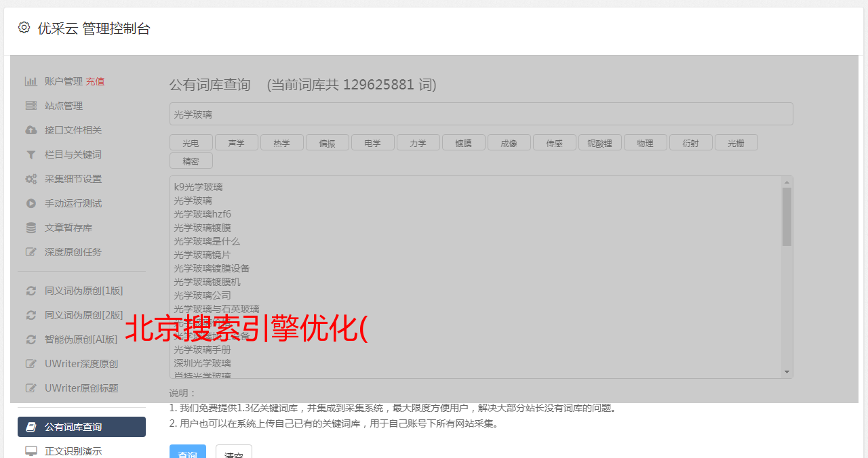The image size is (868, 458).
Task: Click the result line 光学玻璃镀膜
Action: pos(202,228)
